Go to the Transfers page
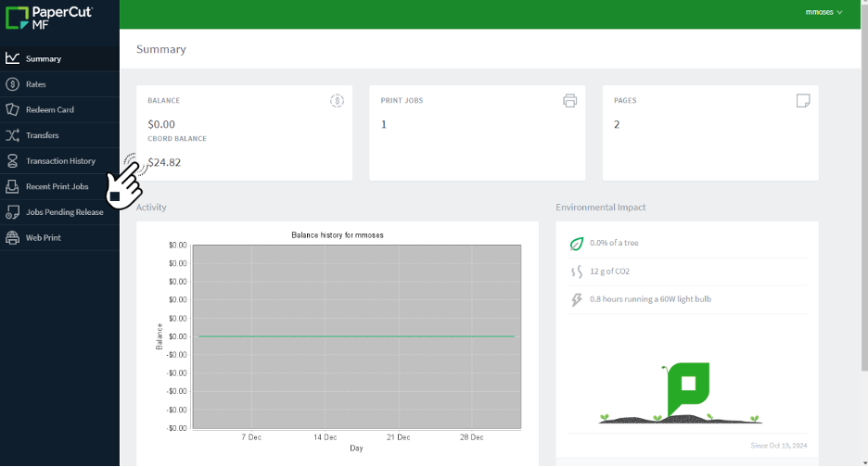Image resolution: width=868 pixels, height=467 pixels. (x=43, y=135)
